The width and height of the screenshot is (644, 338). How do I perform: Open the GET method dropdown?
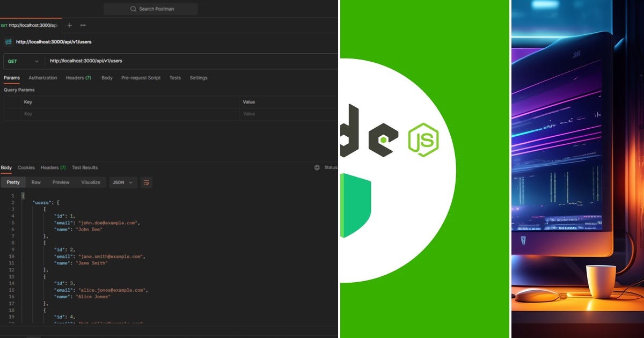click(x=24, y=61)
